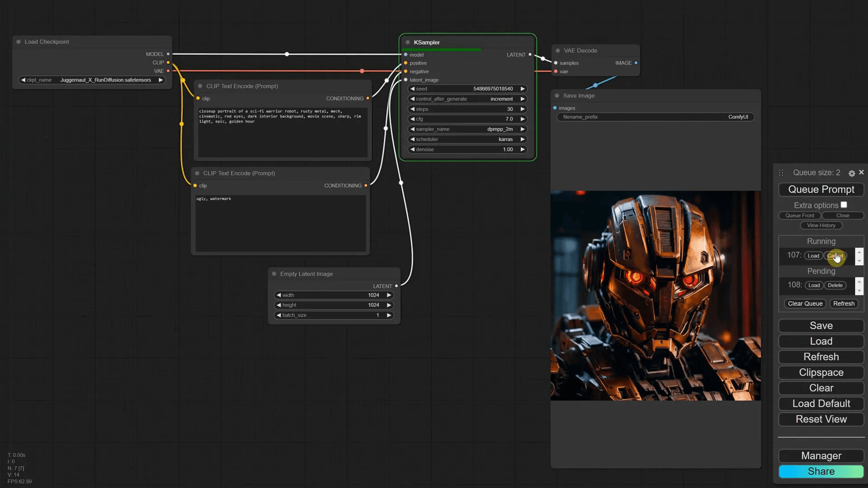868x488 pixels.
Task: Click the generated robot image preview
Action: [656, 296]
